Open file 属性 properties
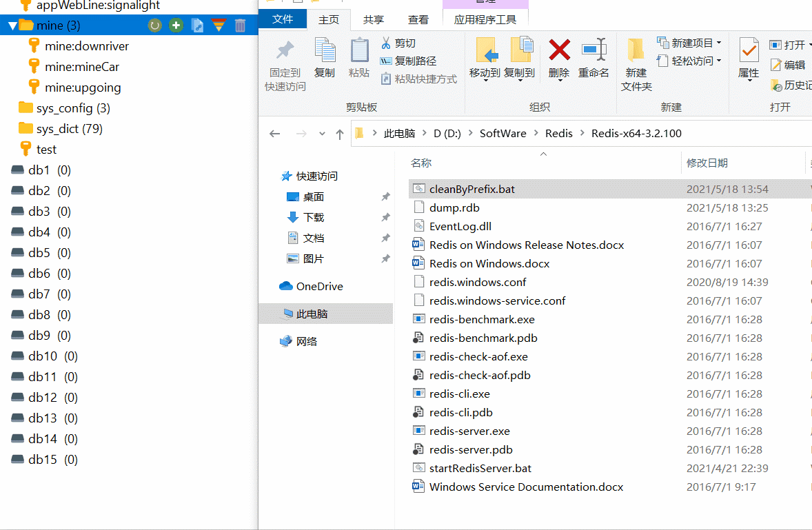This screenshot has width=812, height=530. point(749,59)
